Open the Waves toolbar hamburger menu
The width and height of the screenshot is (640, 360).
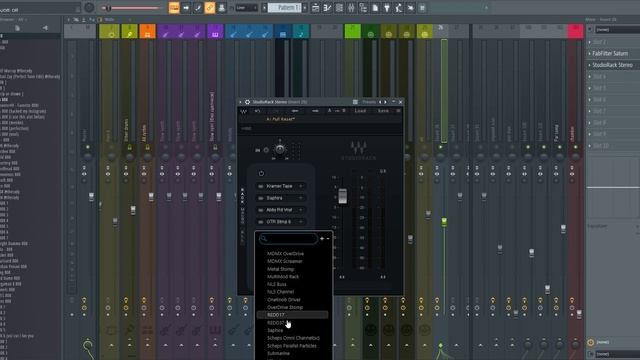[398, 111]
